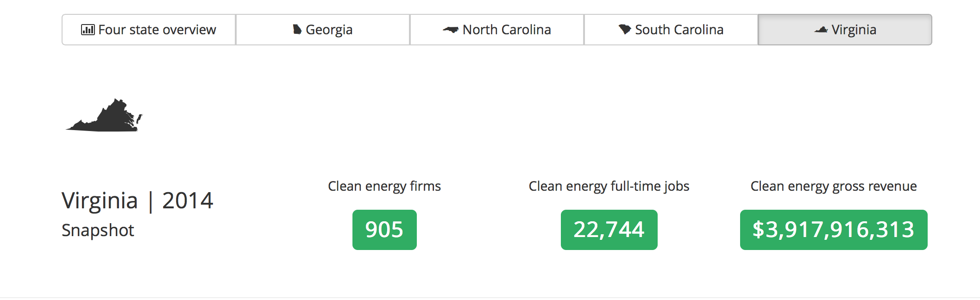The image size is (980, 300).
Task: Click the large Virginia state silhouette
Action: (x=105, y=116)
